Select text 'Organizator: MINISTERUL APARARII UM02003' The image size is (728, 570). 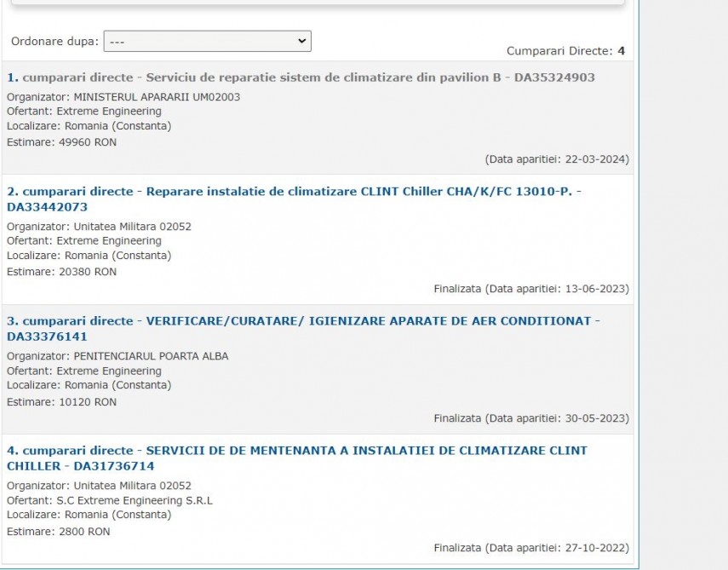(123, 97)
